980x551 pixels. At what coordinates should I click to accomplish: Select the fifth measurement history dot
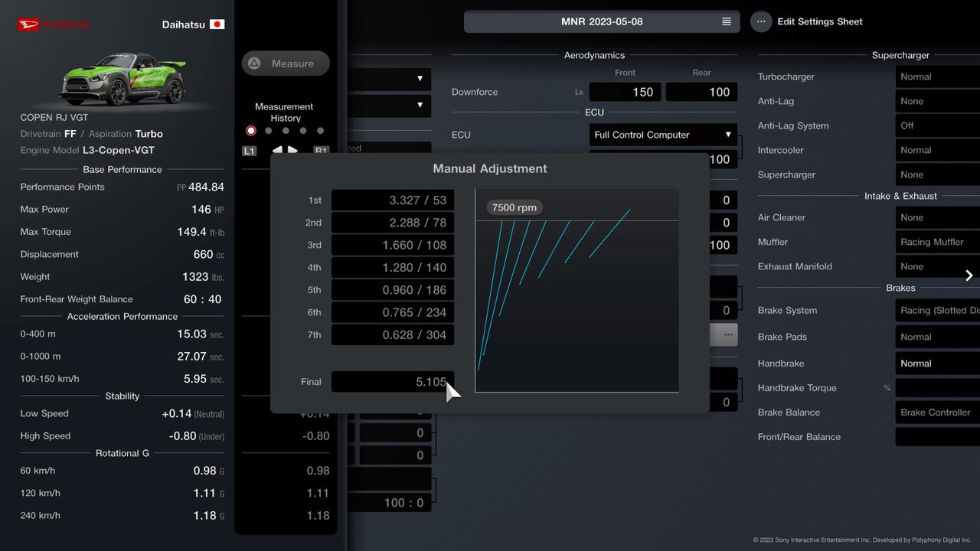point(320,131)
